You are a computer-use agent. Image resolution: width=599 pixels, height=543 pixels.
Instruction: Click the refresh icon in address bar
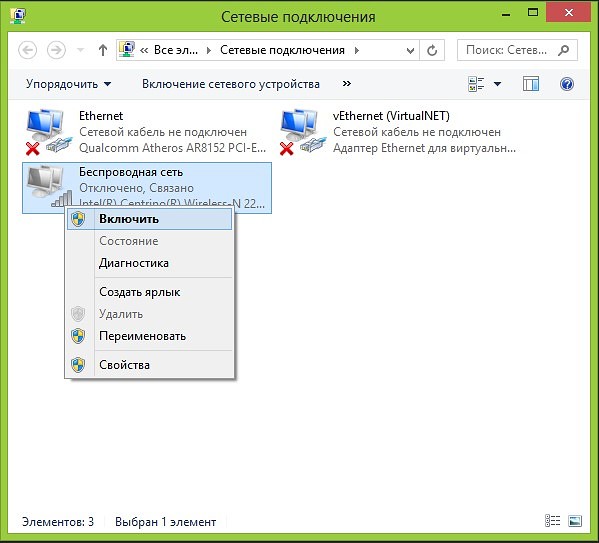coord(432,50)
